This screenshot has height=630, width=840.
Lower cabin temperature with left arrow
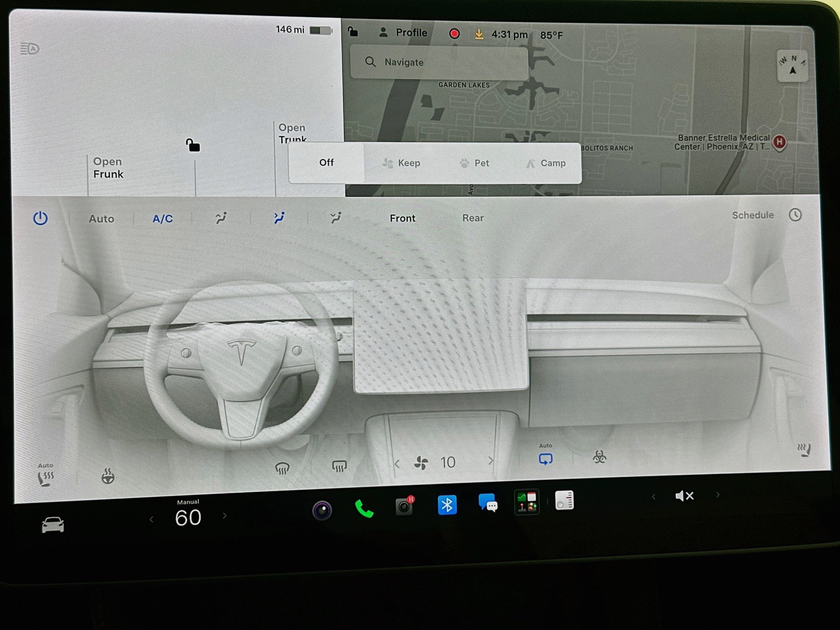click(x=151, y=519)
